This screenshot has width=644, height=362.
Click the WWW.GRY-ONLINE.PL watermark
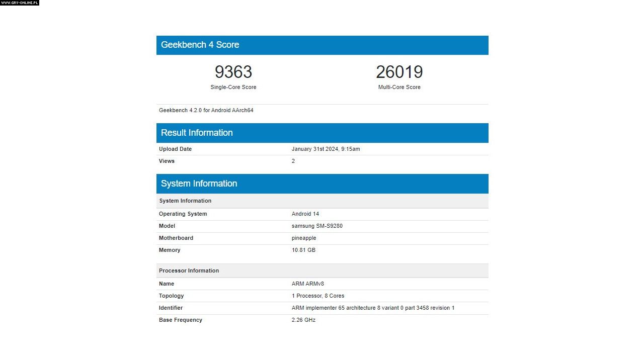tap(20, 3)
